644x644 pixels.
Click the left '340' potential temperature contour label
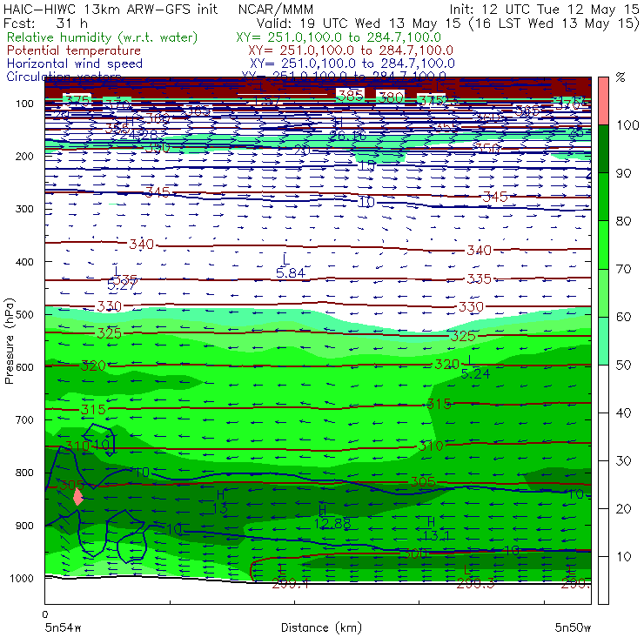pyautogui.click(x=142, y=245)
